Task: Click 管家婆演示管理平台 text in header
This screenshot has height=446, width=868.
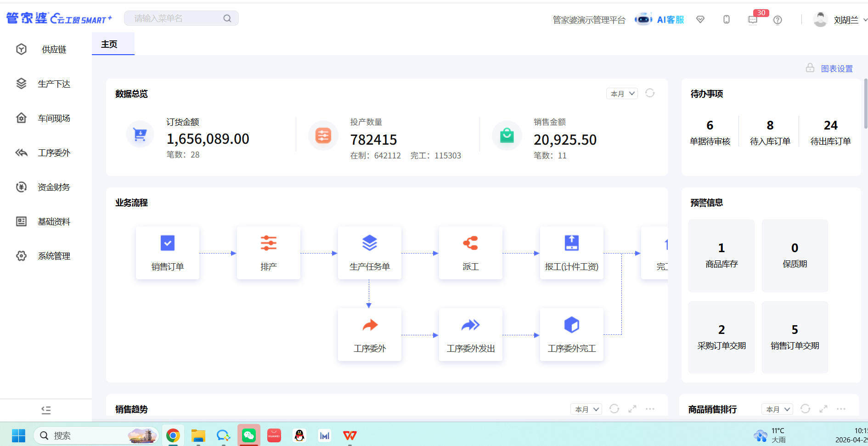Action: coord(589,20)
